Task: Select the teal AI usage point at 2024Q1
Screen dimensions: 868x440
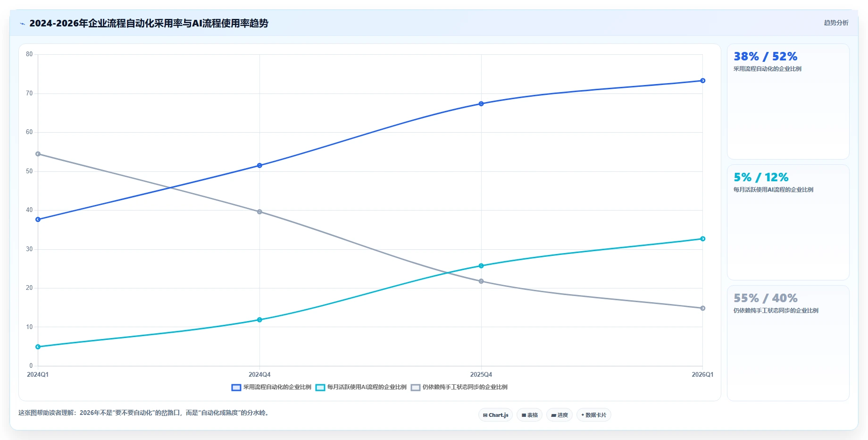Action: point(38,347)
